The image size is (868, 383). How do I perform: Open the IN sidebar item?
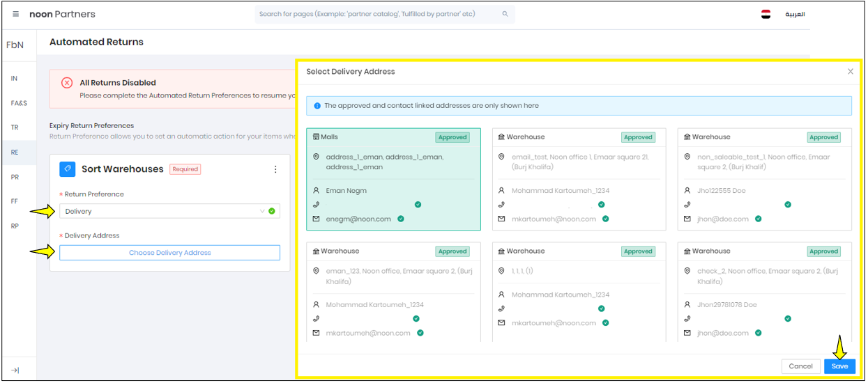point(14,79)
